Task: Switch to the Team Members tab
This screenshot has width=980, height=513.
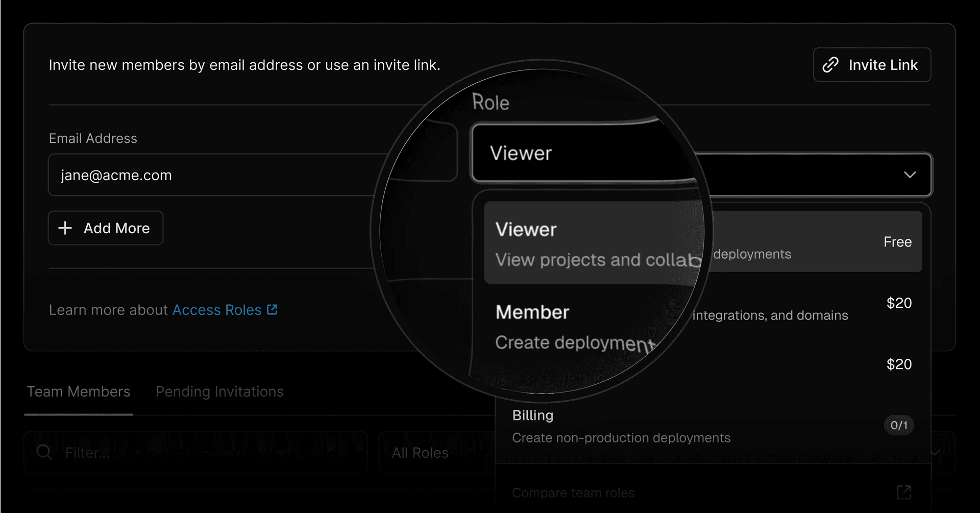Action: pyautogui.click(x=79, y=392)
